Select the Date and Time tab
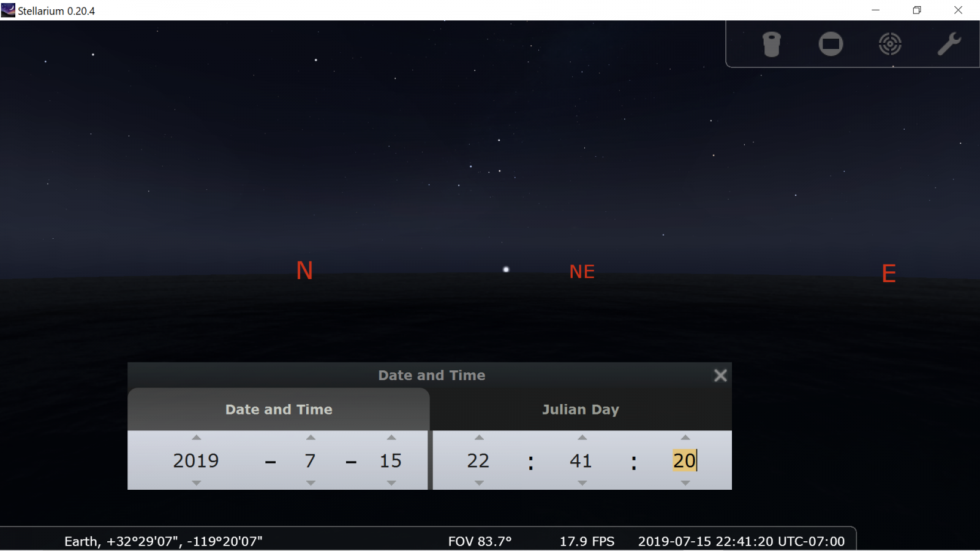 coord(279,410)
